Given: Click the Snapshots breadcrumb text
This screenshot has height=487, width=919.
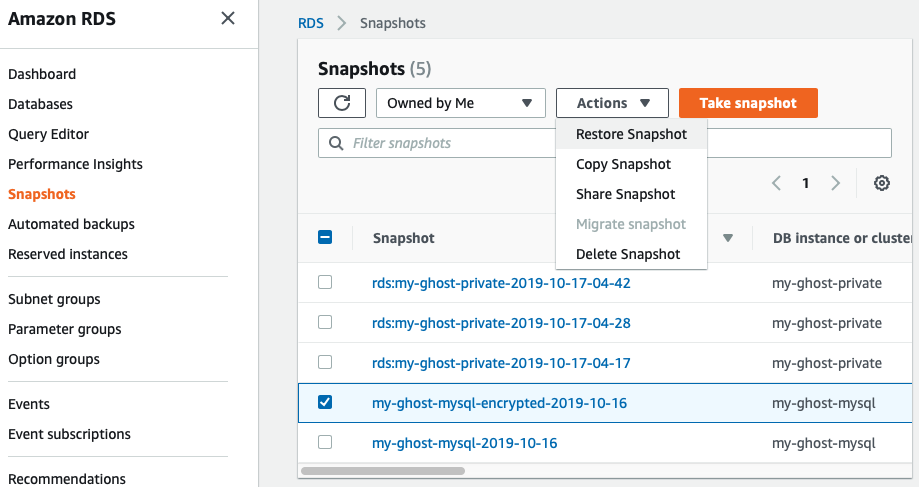Looking at the screenshot, I should (x=393, y=23).
